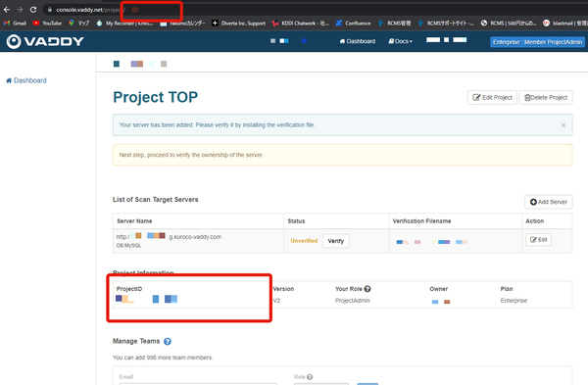Click the Enterprise plan value
Screen dimensions: 588x385
[x=514, y=301]
